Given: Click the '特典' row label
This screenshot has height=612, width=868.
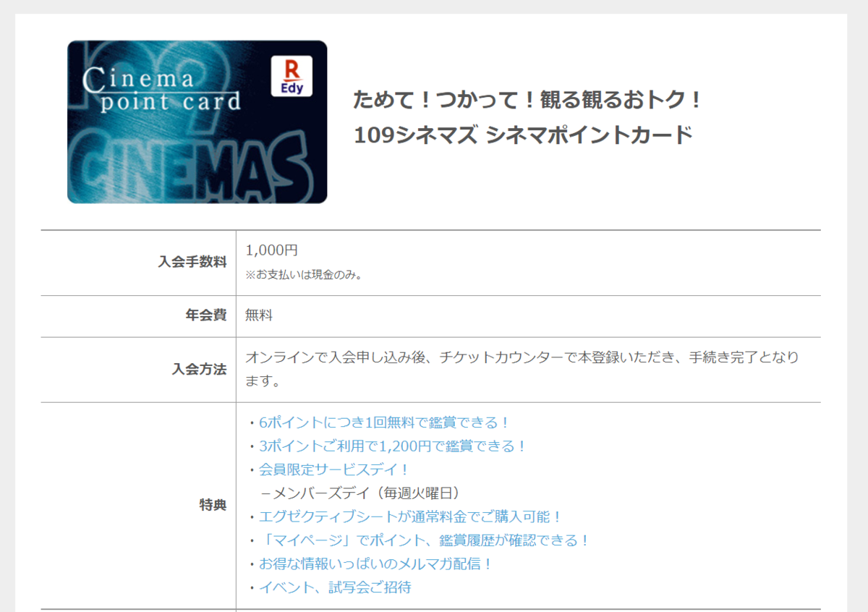Looking at the screenshot, I should 213,506.
